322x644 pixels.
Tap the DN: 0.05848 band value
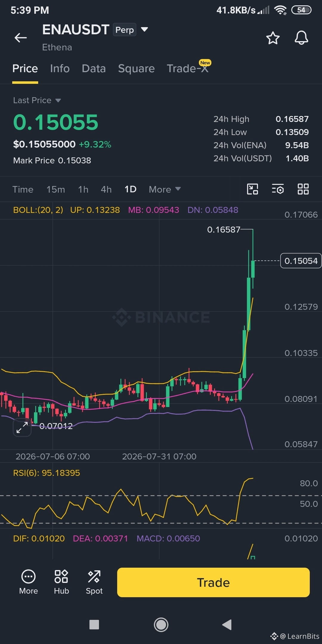click(213, 210)
